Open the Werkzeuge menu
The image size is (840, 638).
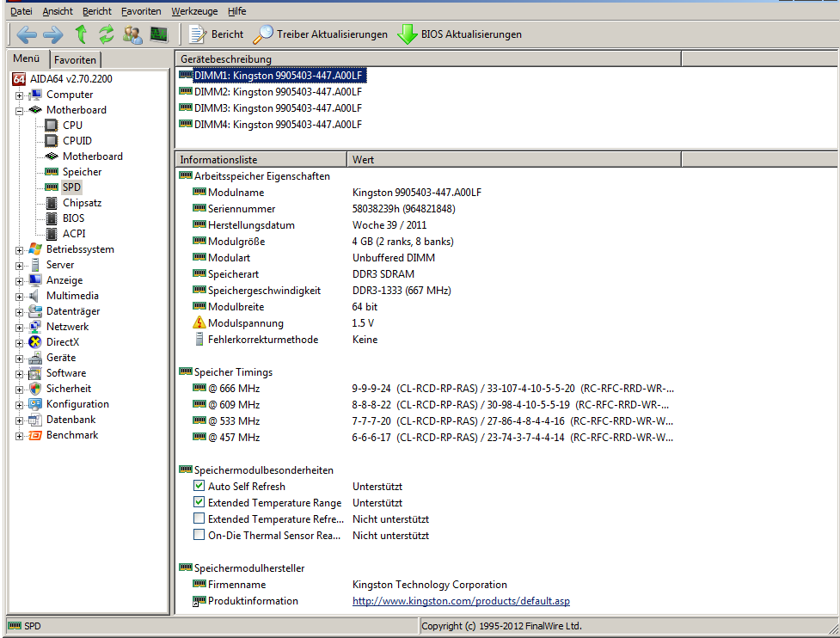coord(194,11)
